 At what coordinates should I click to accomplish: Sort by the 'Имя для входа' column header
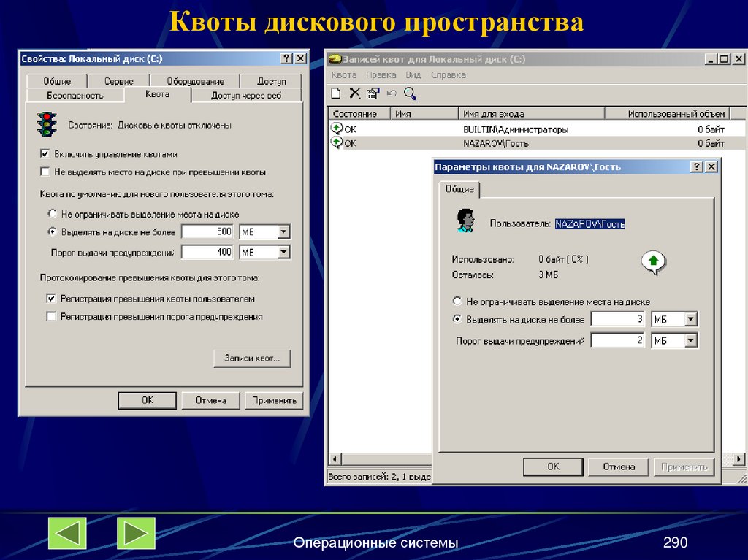click(x=532, y=113)
